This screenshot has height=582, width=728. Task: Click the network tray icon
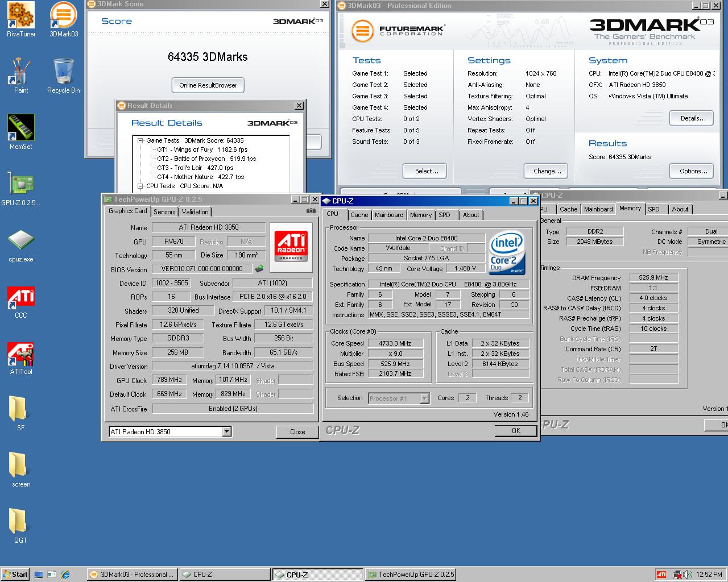coord(677,575)
